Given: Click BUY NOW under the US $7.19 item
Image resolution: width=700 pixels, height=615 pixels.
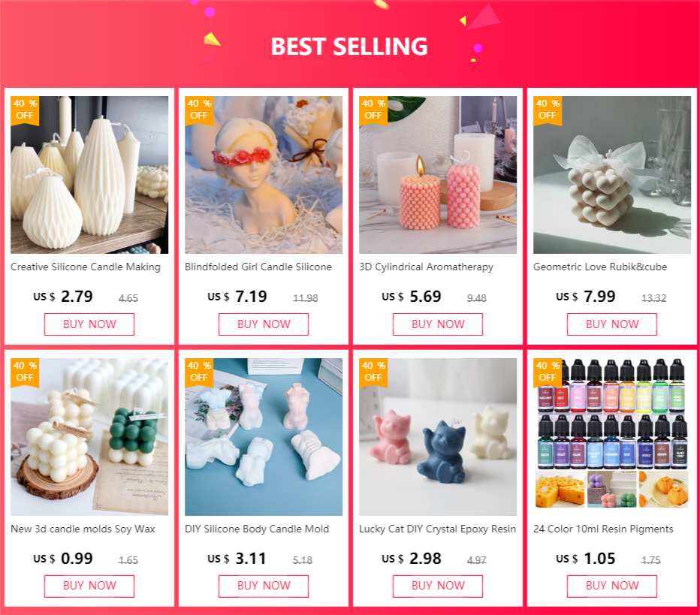Looking at the screenshot, I should 264,324.
